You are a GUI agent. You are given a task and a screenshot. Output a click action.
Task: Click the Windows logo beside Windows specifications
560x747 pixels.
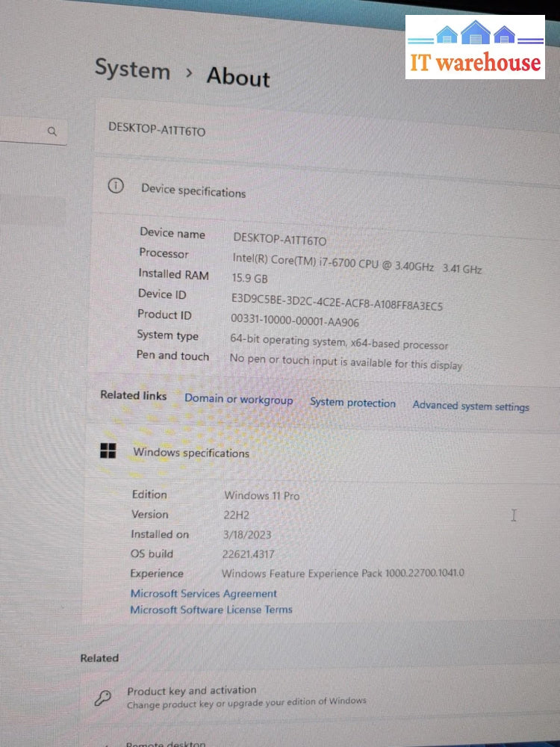108,450
